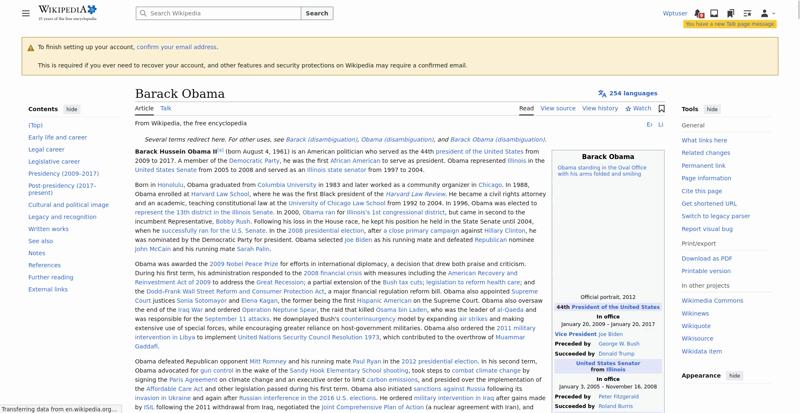Open Obama standing in Oval Office image link

[x=602, y=171]
